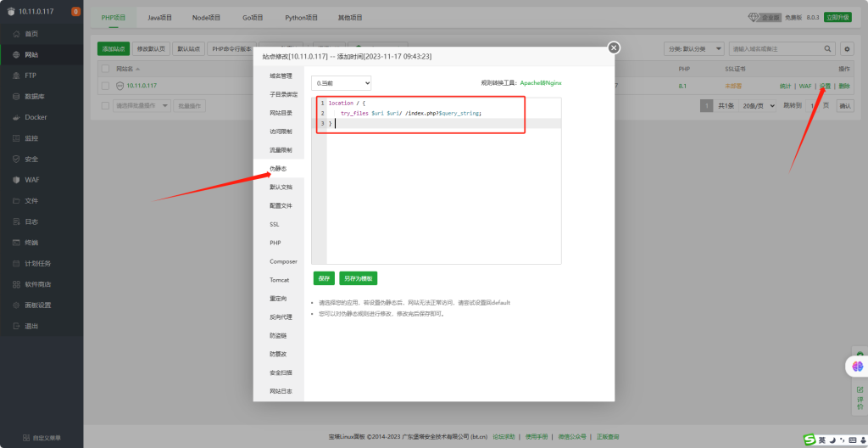Image resolution: width=868 pixels, height=448 pixels.
Task: Tick the checkbox beside 请选择批量操作
Action: click(105, 105)
